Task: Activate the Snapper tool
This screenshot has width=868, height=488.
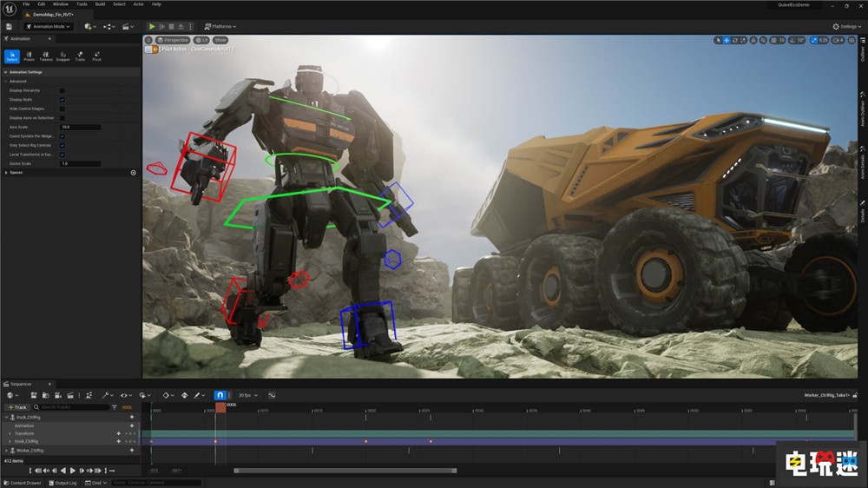Action: tap(62, 56)
